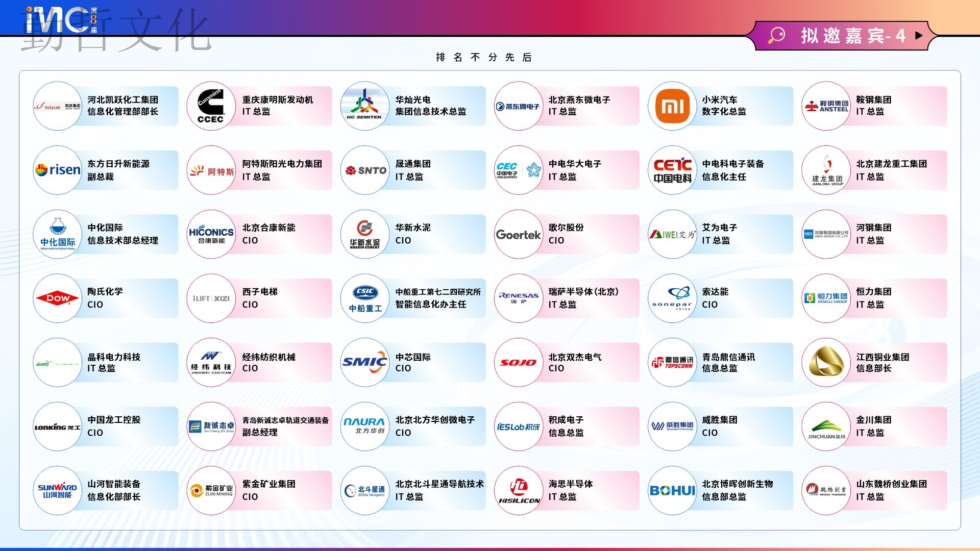Viewport: 980px width, 551px height.
Task: Click the SMIC logo
Action: [x=365, y=362]
